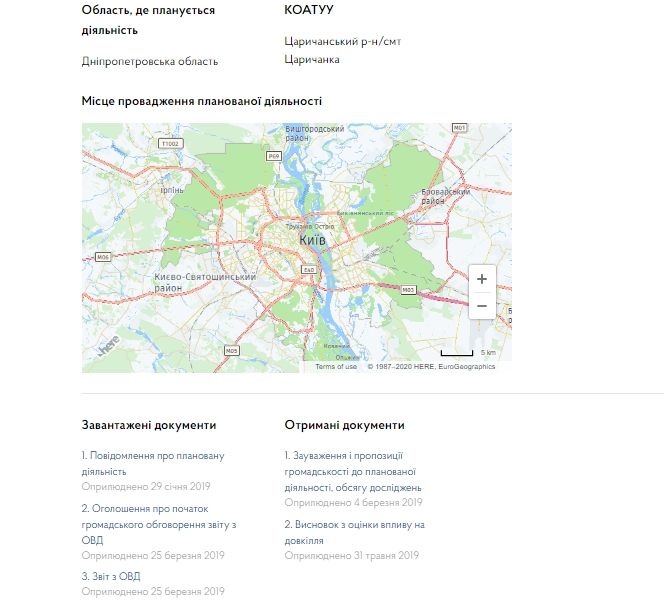Viewport: 664px width, 613px height.
Task: Select date 'Оприлюднено 29 січня 2019'
Action: pos(146,486)
